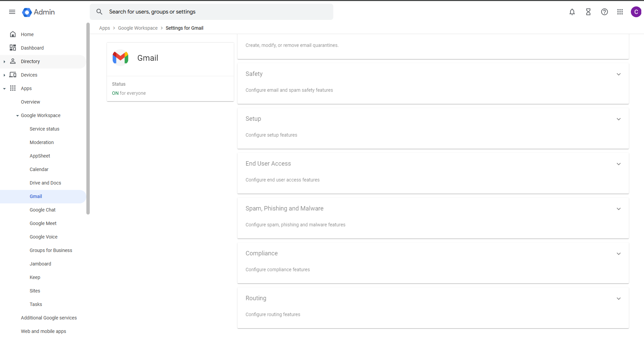Open Dashboard in the sidebar
Screen dimensions: 644x337
pyautogui.click(x=32, y=48)
